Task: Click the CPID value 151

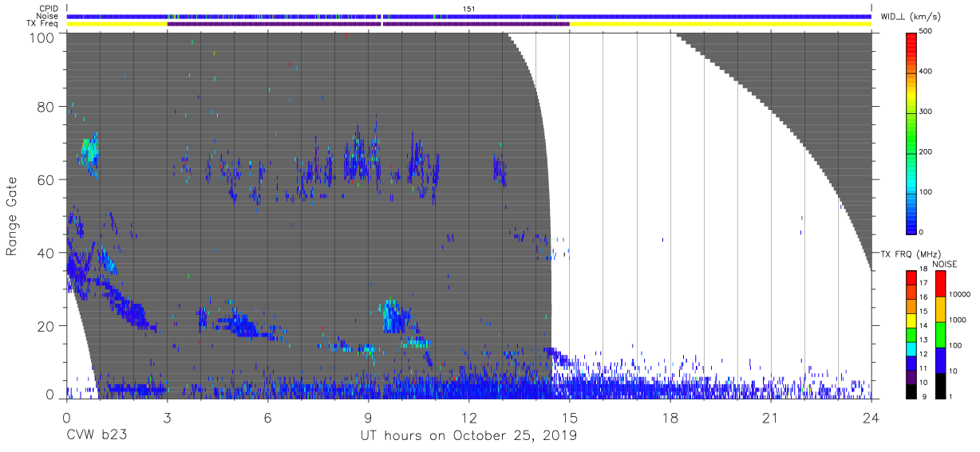Action: (x=468, y=9)
